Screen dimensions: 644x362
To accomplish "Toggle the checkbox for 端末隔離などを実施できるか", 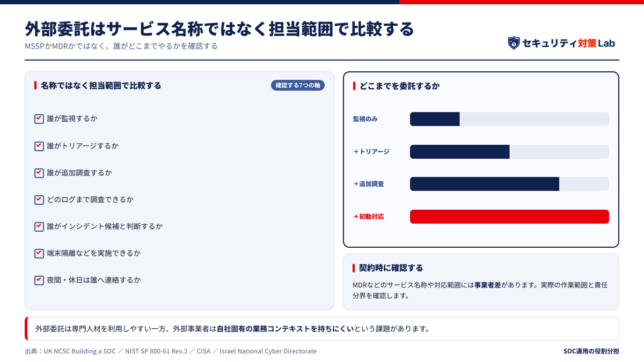I will 39,253.
